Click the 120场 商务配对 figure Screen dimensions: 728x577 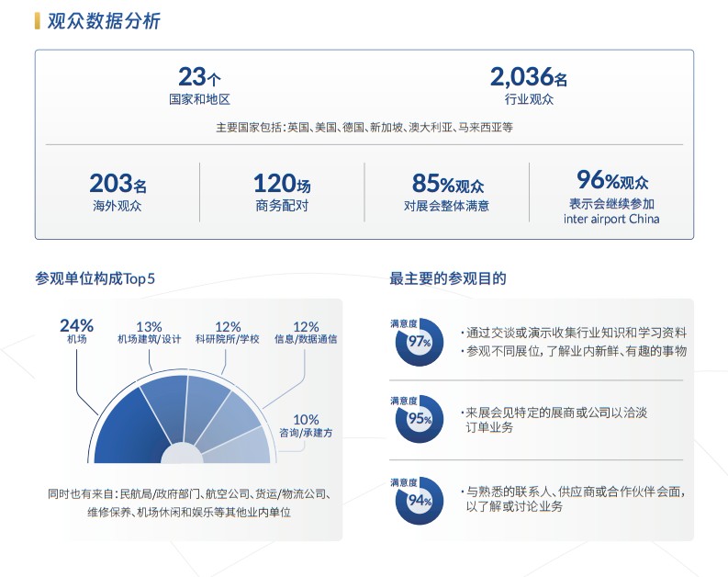click(281, 192)
